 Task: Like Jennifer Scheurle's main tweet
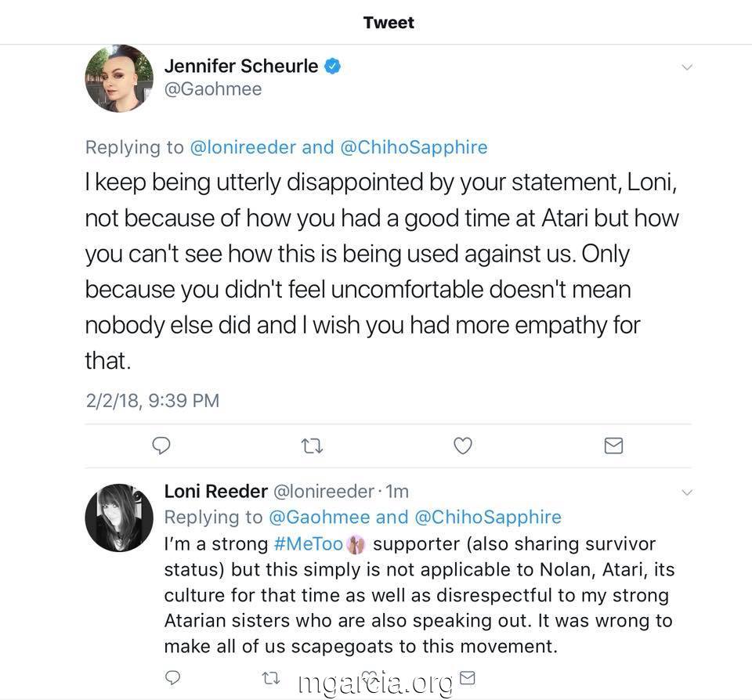tap(463, 446)
